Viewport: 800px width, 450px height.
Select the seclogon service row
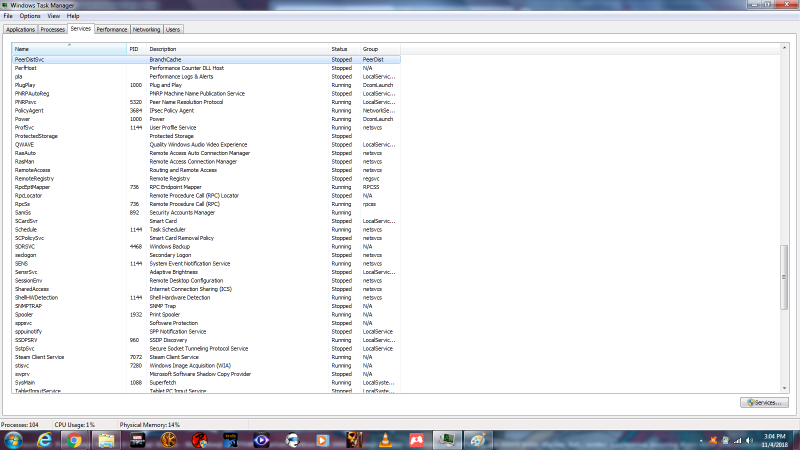[x=206, y=255]
